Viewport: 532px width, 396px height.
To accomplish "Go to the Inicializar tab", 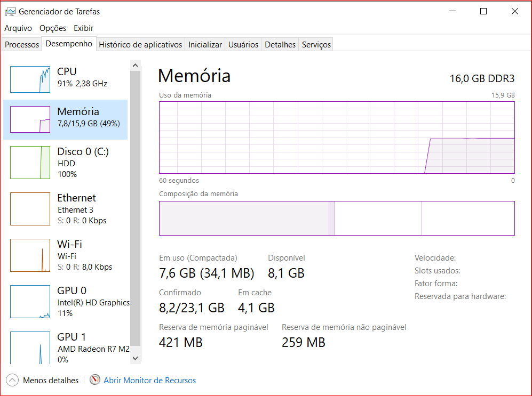I will tap(205, 45).
